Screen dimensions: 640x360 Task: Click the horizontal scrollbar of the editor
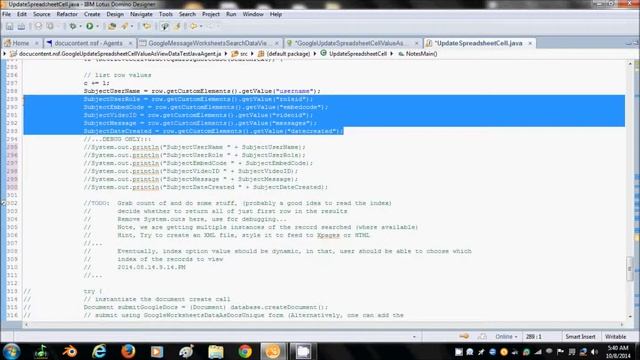[x=324, y=325]
